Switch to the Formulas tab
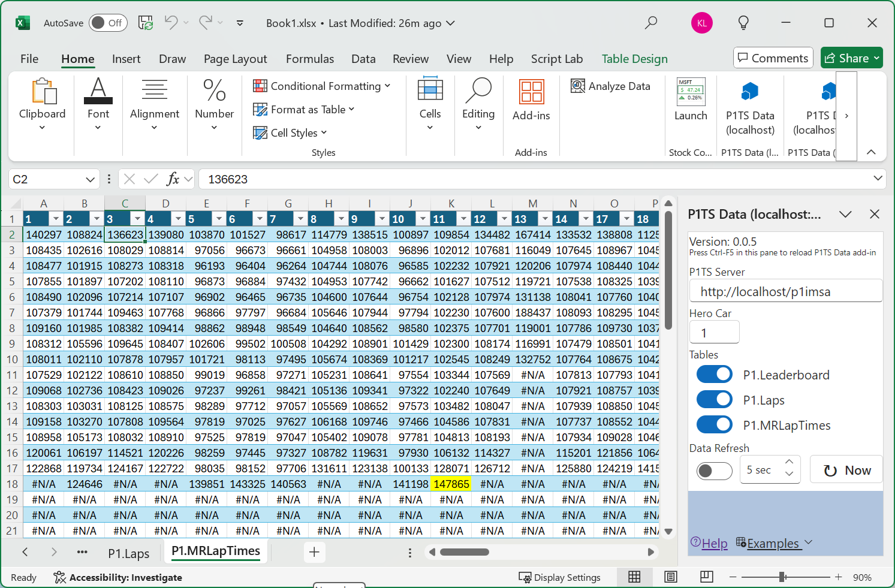 (x=310, y=59)
